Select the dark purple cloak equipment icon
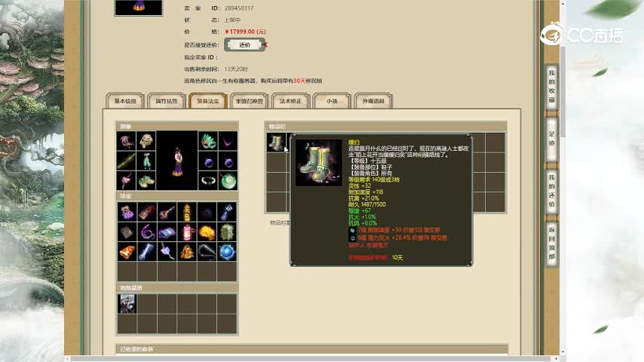Screen dimensions: 644x362 (228, 141)
